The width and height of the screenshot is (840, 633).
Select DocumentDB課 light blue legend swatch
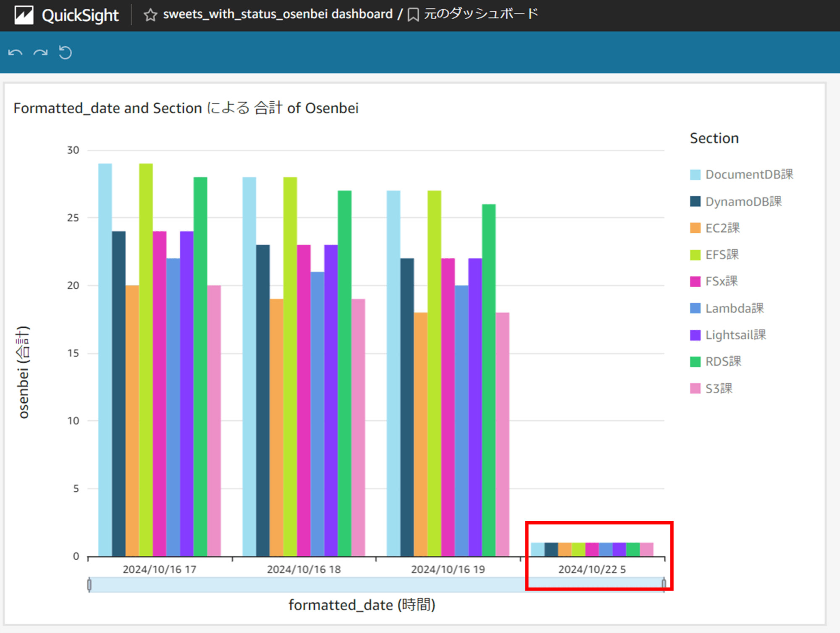point(695,175)
